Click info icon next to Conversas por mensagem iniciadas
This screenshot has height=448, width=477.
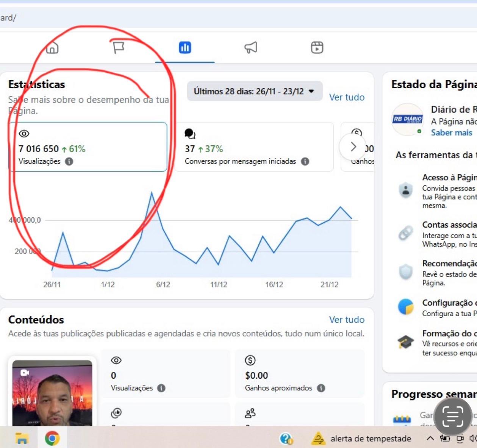305,161
